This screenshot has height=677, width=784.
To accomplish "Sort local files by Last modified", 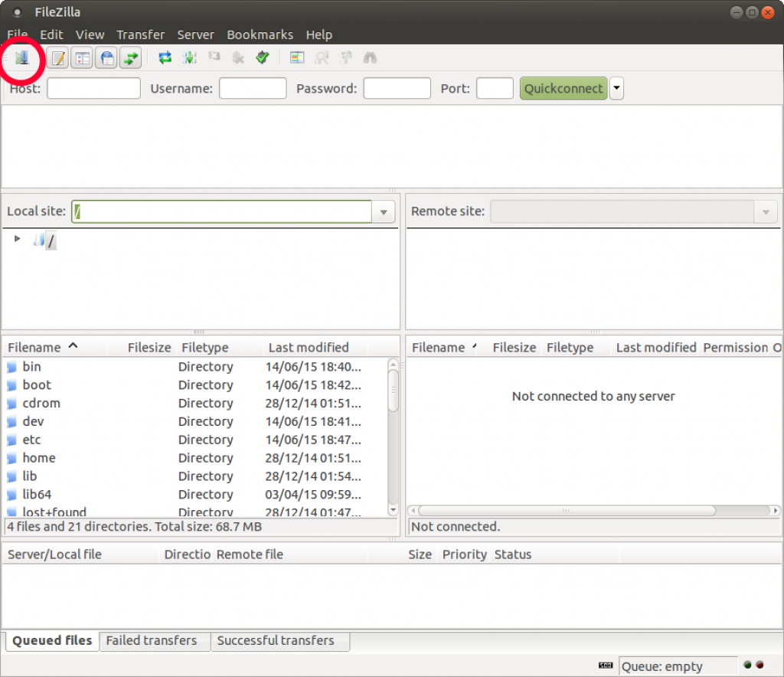I will pyautogui.click(x=308, y=348).
